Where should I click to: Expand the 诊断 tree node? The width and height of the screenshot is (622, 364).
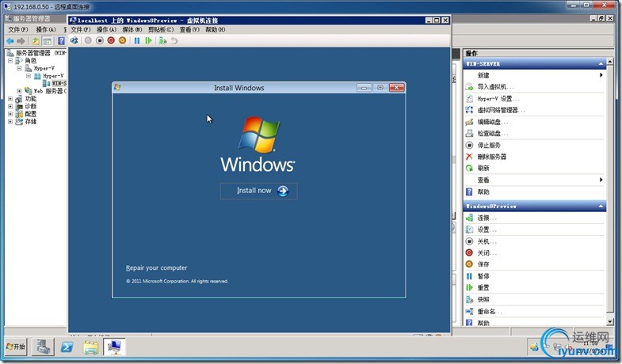[11, 106]
